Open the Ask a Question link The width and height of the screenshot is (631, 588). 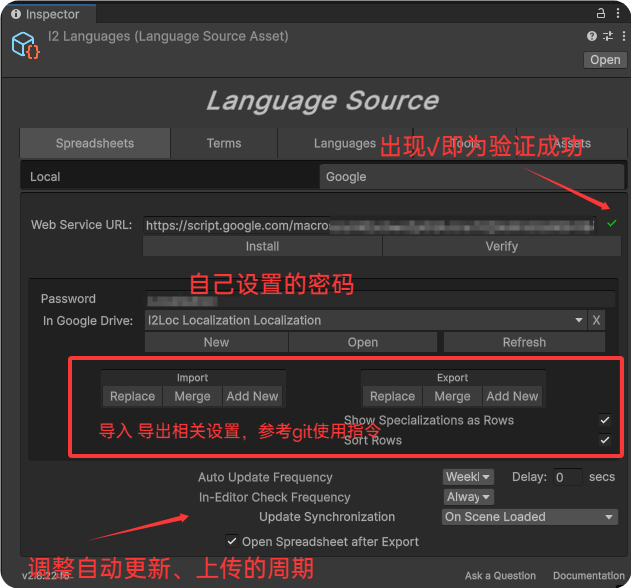[500, 576]
